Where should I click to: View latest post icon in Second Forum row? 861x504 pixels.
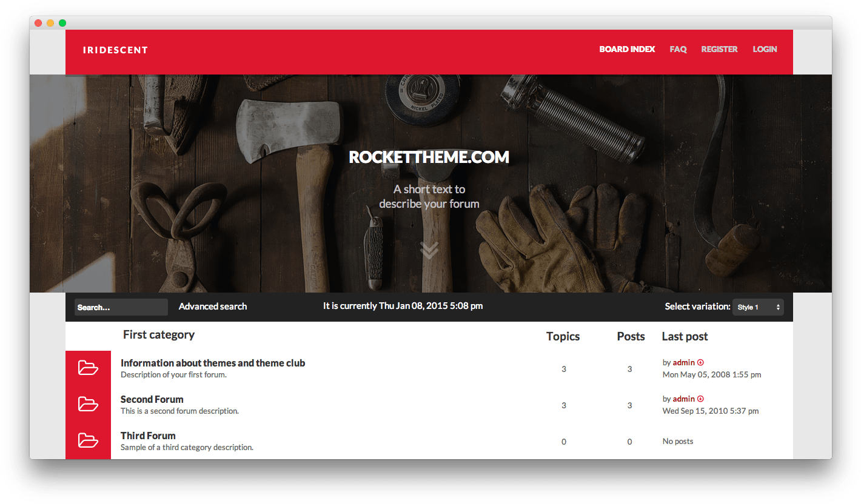700,399
